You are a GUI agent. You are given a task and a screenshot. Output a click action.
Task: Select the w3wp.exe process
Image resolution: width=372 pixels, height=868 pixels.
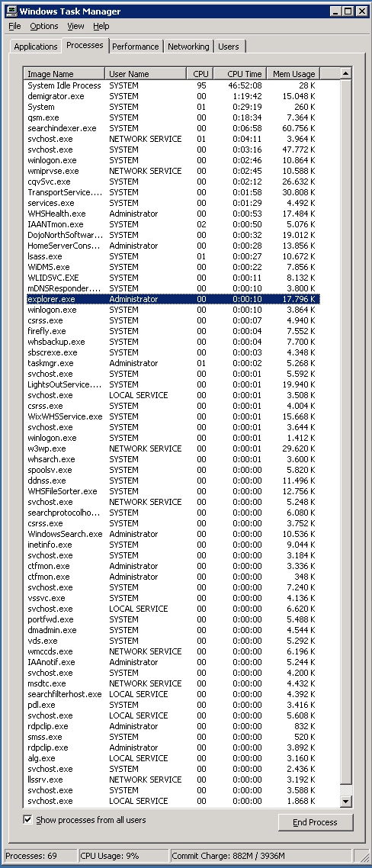(173, 448)
